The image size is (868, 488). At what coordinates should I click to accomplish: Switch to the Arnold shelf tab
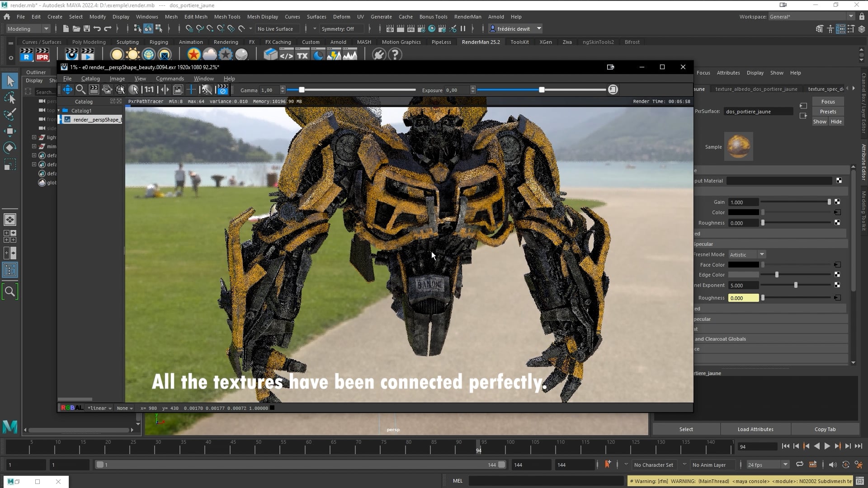(338, 42)
